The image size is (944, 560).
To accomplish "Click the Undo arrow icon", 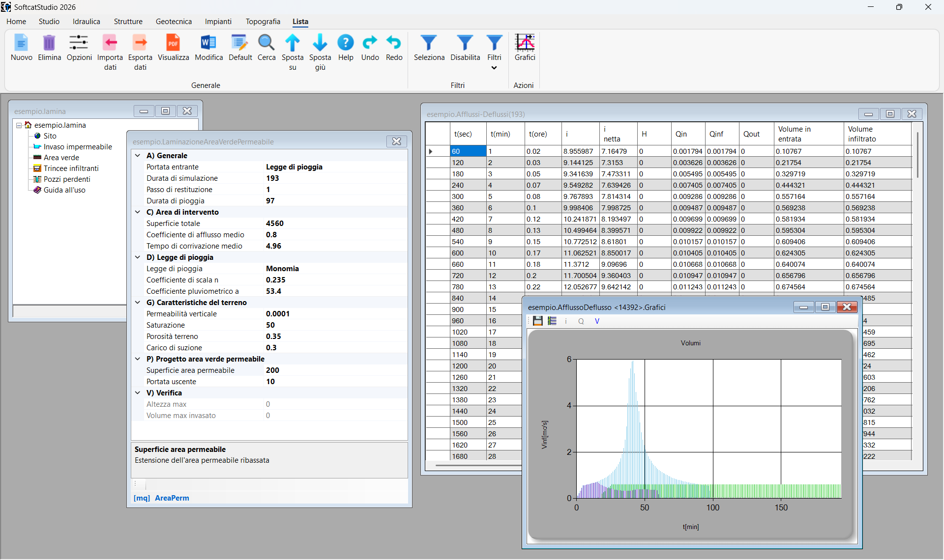I will pyautogui.click(x=370, y=43).
